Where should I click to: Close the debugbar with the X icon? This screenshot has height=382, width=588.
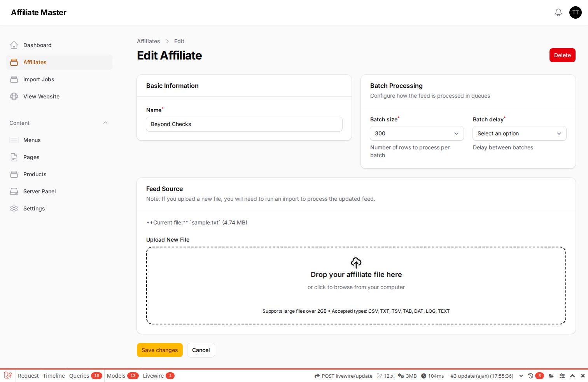[x=583, y=376]
